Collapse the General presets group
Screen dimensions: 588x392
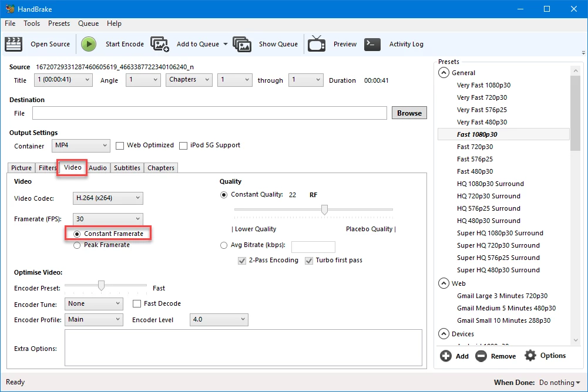[443, 73]
